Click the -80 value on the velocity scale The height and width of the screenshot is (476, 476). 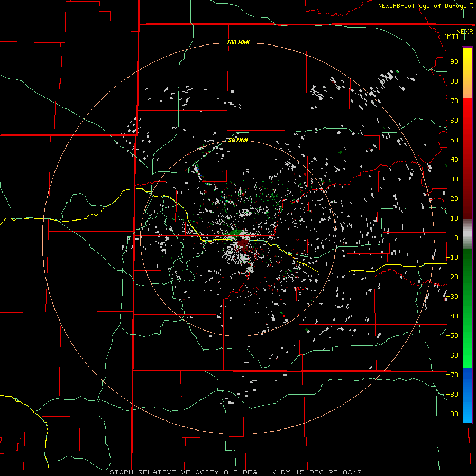point(452,395)
